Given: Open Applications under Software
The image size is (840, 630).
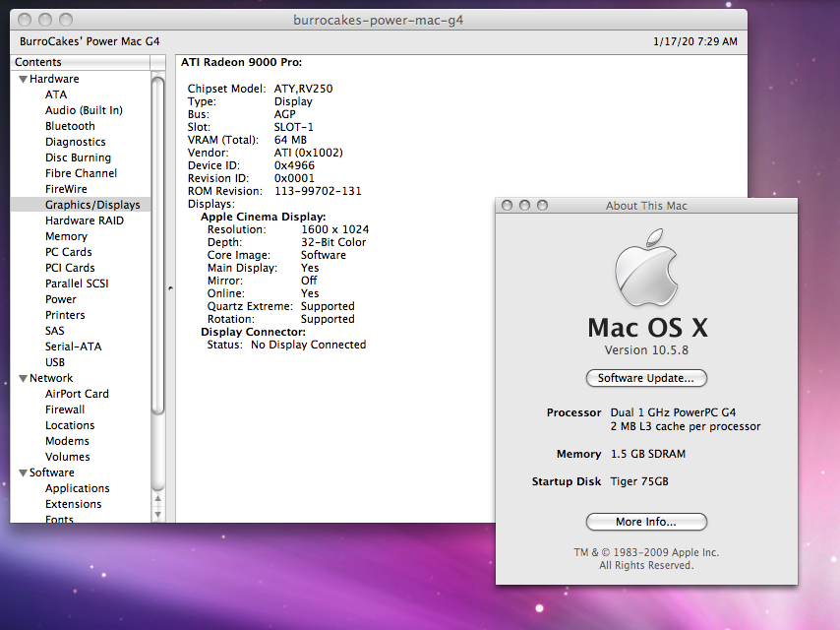Looking at the screenshot, I should (77, 488).
